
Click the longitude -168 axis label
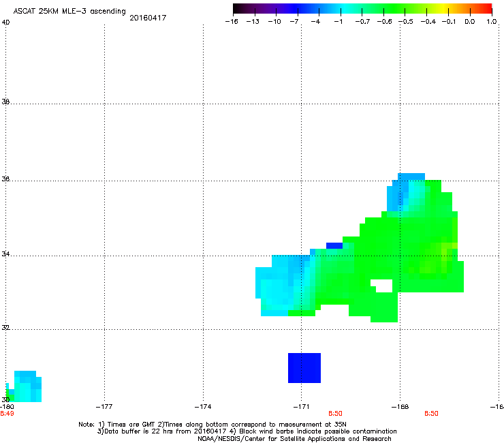pyautogui.click(x=400, y=407)
